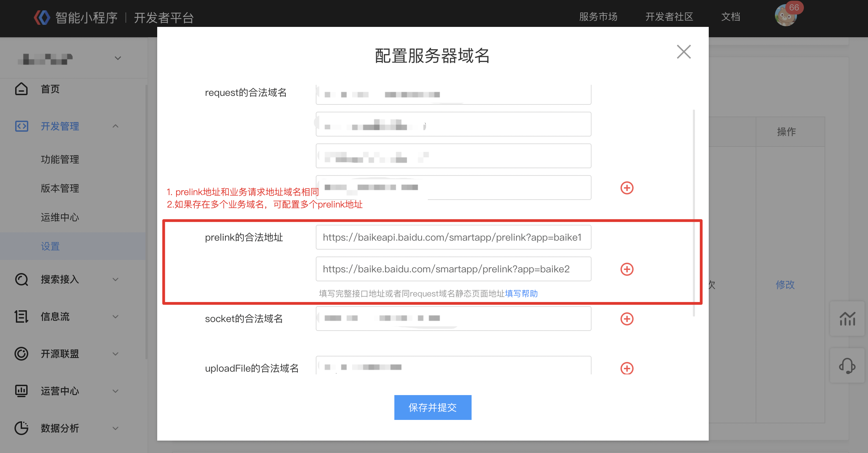The image size is (868, 453).
Task: Click the 开发管理 code icon
Action: [21, 126]
